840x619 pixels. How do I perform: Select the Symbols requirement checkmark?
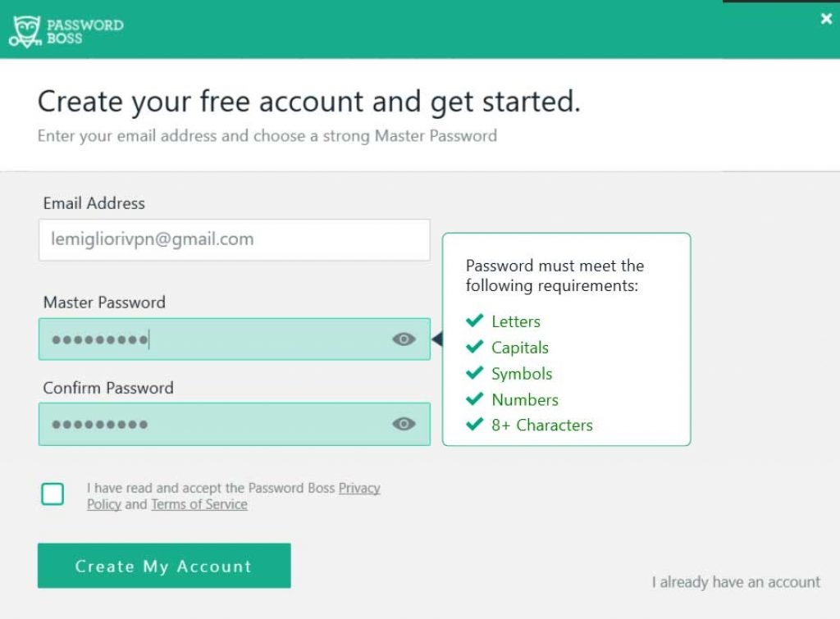474,373
